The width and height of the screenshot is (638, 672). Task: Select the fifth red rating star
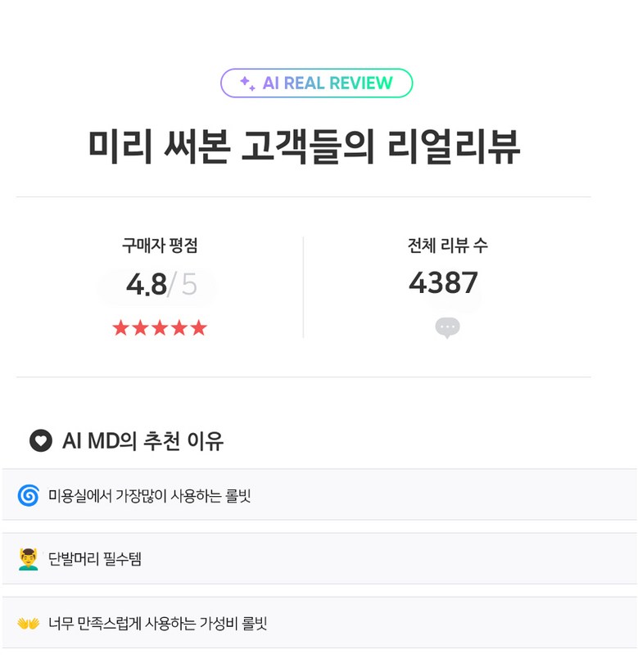point(198,328)
